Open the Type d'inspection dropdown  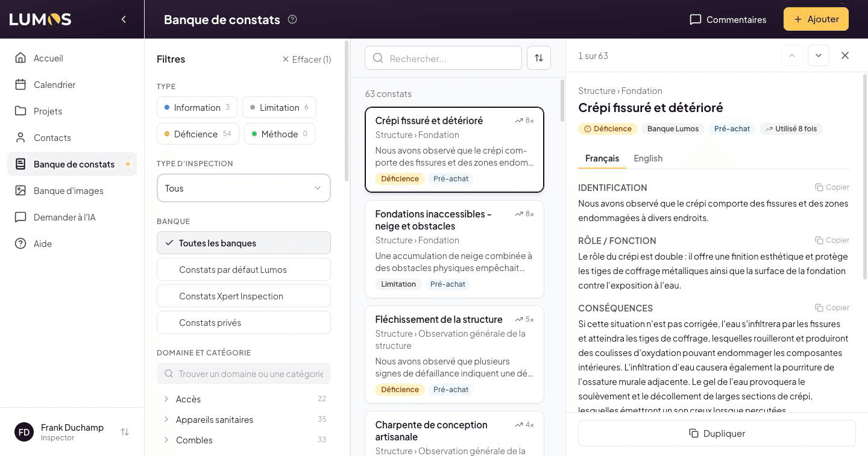[x=244, y=188]
